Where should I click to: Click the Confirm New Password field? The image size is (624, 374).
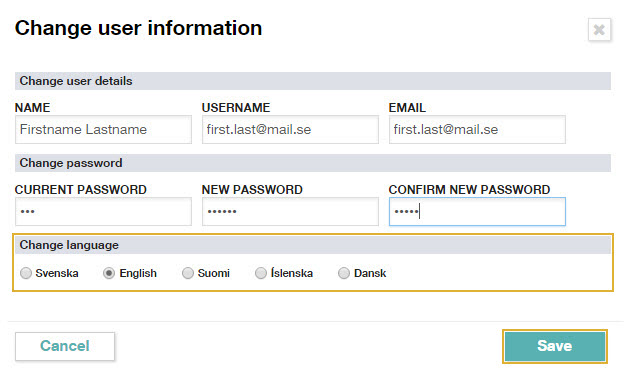[477, 212]
